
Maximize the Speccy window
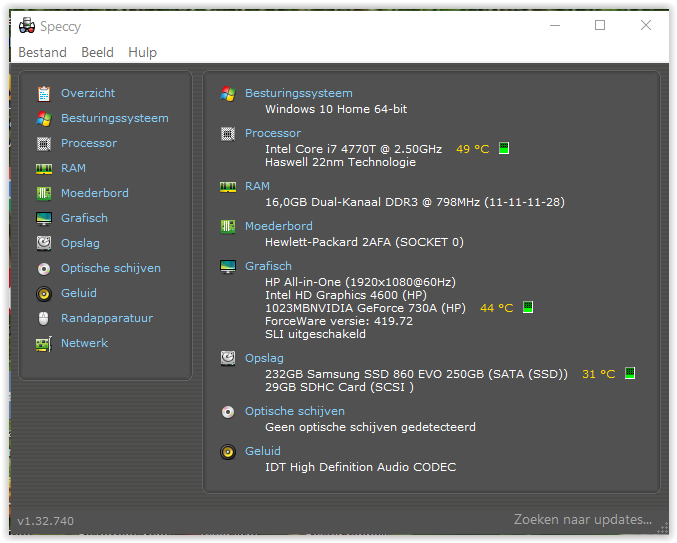coord(600,25)
